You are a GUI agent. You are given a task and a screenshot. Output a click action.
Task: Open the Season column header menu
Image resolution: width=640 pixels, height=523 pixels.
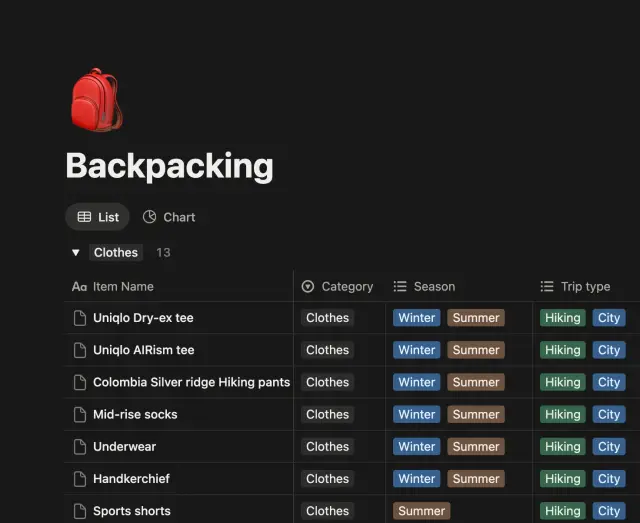(x=424, y=287)
